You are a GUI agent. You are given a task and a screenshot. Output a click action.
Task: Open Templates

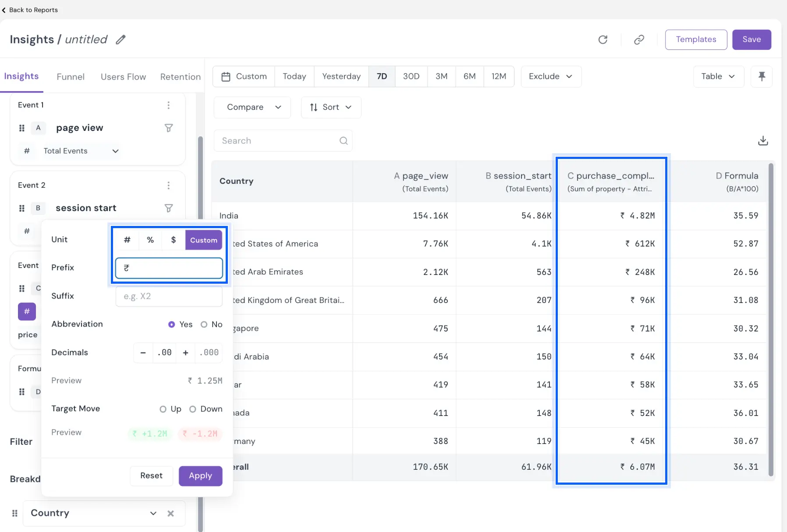[x=696, y=40]
